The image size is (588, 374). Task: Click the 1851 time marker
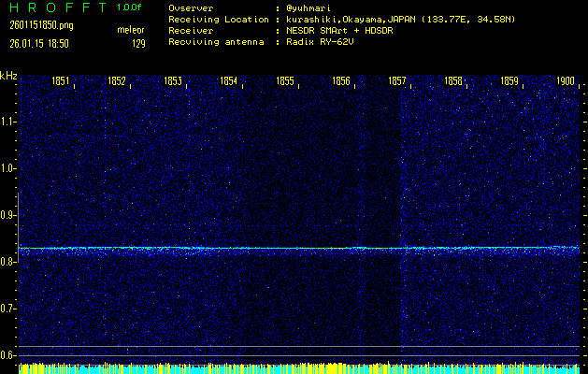61,81
